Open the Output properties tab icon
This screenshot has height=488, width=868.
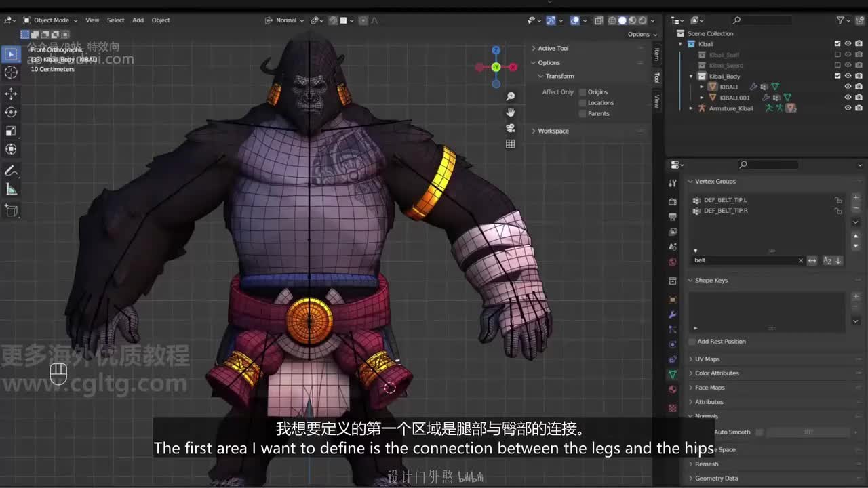[x=673, y=217]
